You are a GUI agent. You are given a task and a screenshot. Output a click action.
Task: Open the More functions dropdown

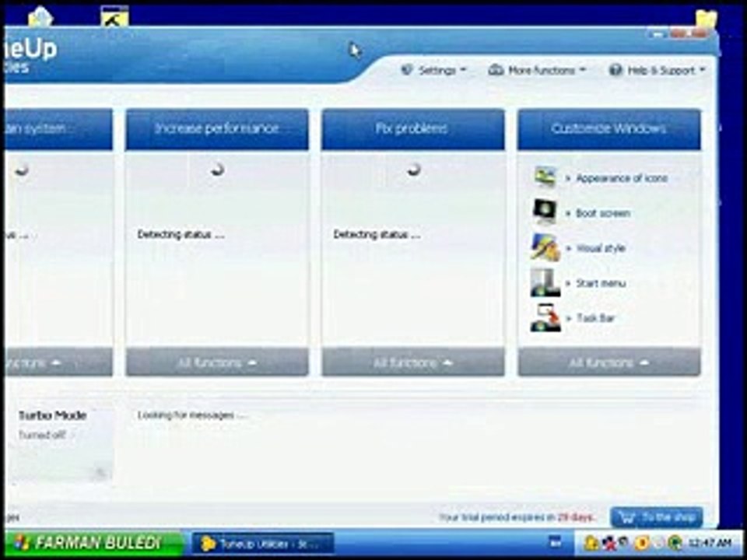538,71
